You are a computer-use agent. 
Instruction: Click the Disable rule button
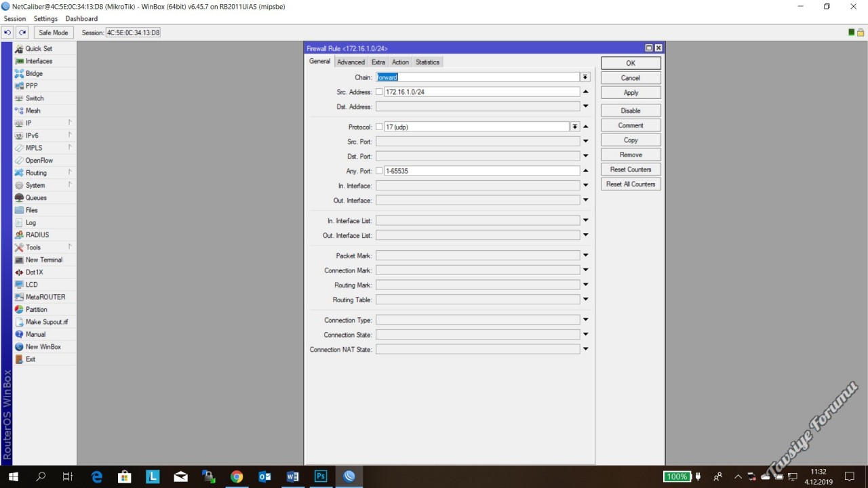(x=631, y=110)
